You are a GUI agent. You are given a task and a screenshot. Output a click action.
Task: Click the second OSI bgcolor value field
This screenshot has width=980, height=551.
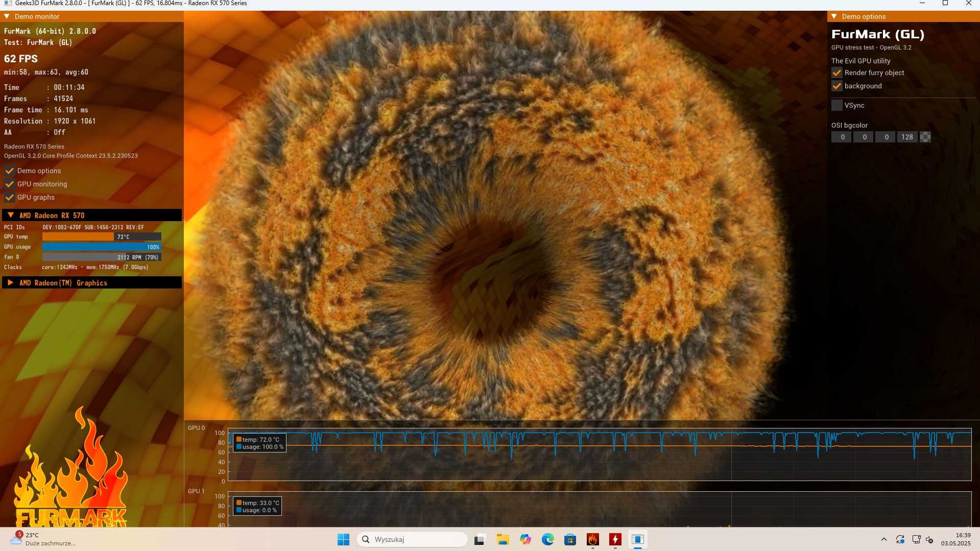click(x=863, y=137)
